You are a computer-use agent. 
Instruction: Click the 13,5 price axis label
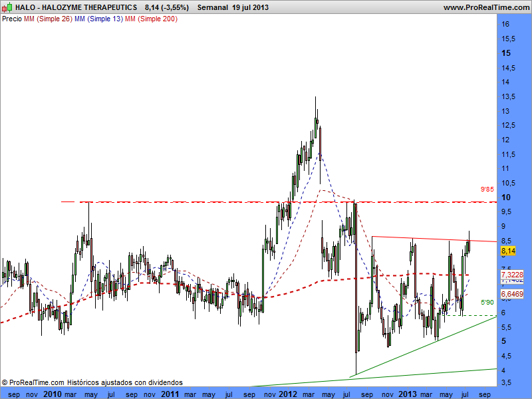508,97
